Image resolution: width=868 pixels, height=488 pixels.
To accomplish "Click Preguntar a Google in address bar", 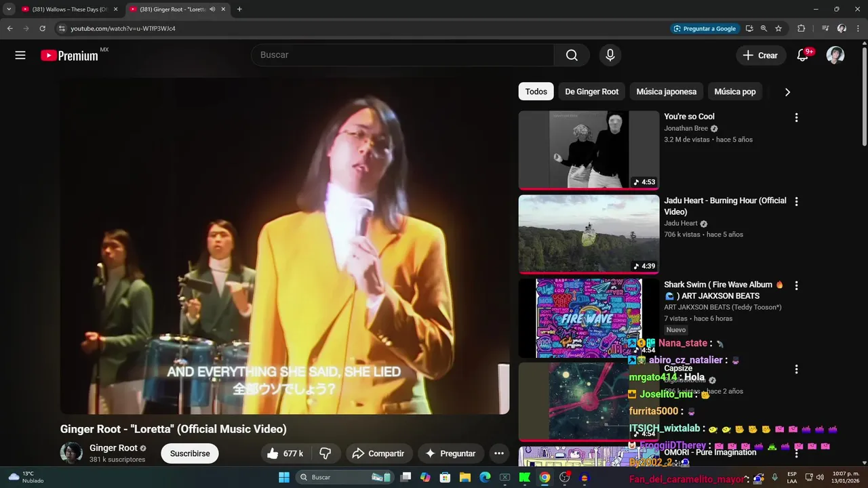I will 704,28.
